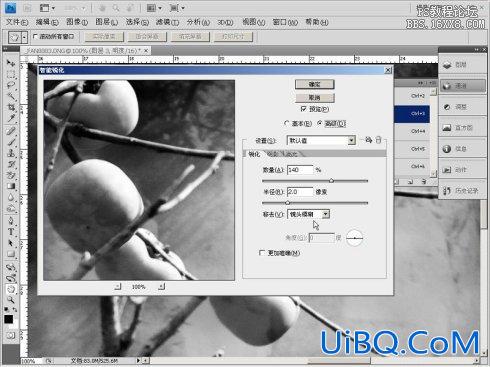Select the Brush tool
The width and height of the screenshot is (490, 367).
click(11, 142)
